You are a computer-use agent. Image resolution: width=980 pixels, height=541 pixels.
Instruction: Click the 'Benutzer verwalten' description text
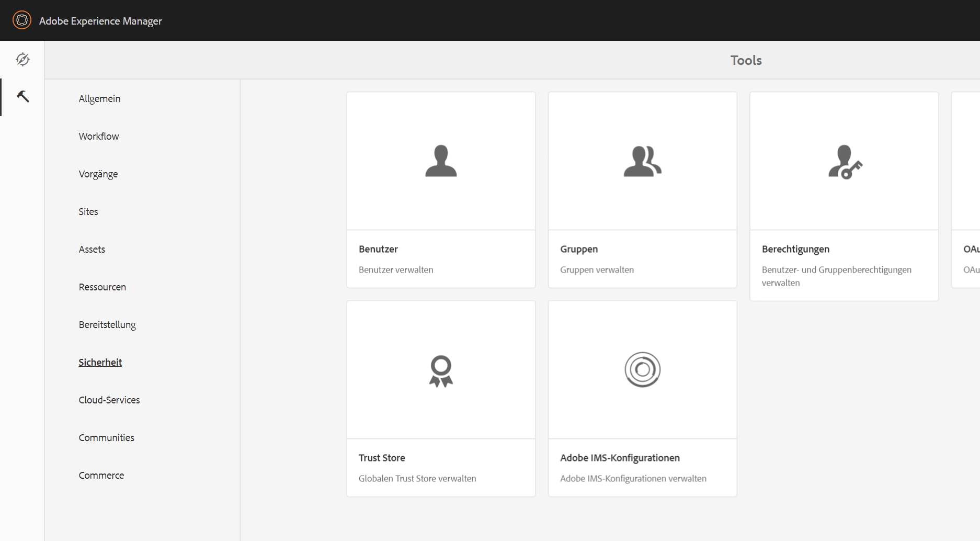click(x=396, y=269)
